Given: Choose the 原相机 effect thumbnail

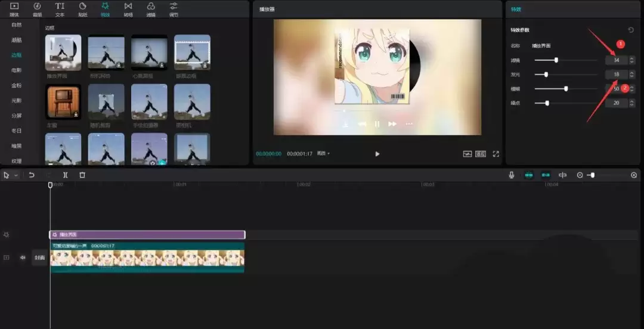Looking at the screenshot, I should click(192, 102).
